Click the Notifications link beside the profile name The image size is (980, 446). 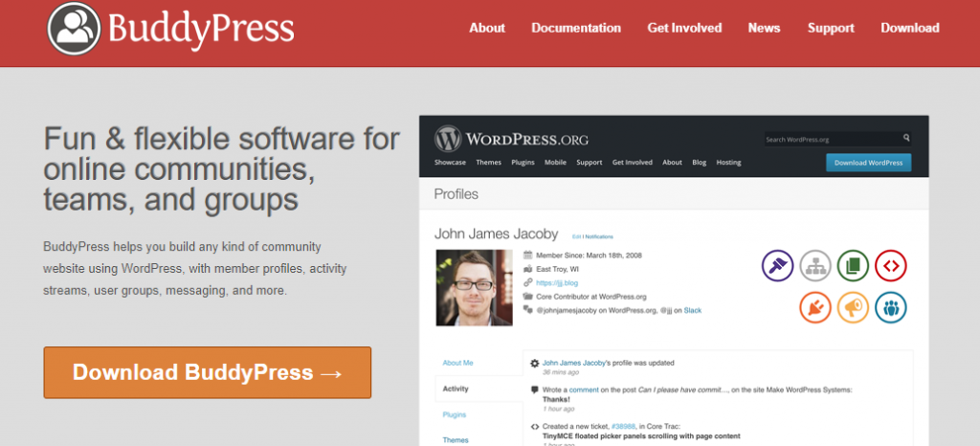pos(599,236)
